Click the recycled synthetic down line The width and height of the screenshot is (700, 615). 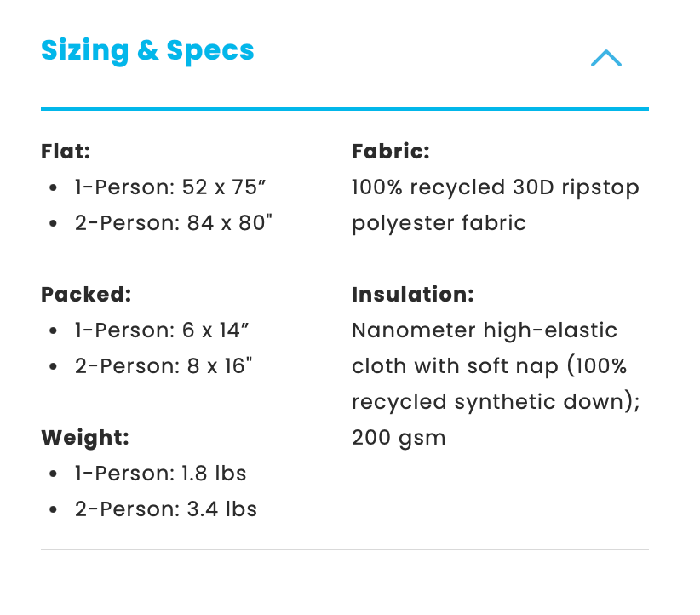(x=496, y=402)
